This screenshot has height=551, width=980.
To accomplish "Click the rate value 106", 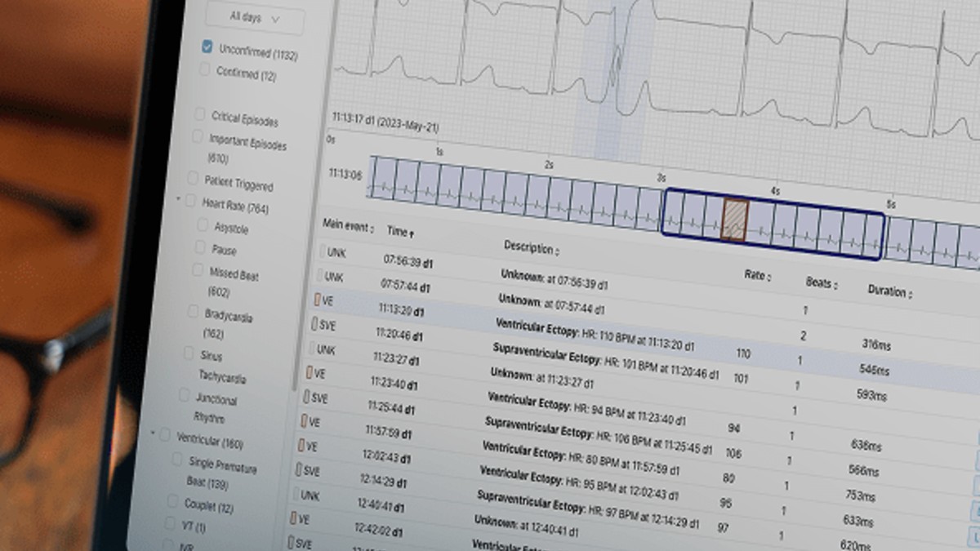I will coord(733,453).
